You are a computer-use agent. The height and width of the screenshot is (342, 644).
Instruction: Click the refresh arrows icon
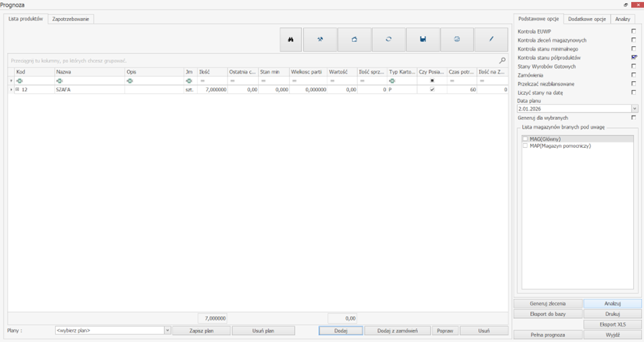(x=388, y=40)
